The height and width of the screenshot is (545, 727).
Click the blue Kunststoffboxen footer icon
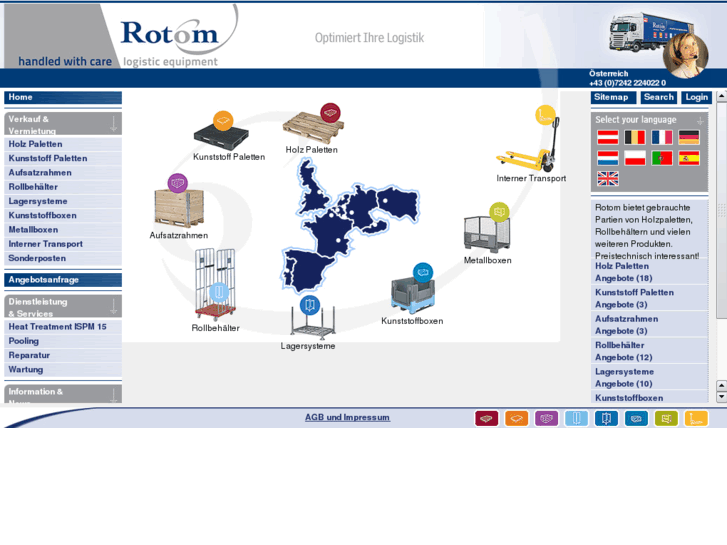[x=636, y=418]
